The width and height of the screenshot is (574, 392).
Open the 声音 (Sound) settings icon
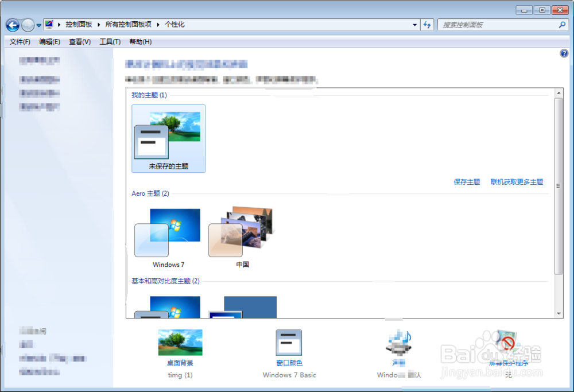(398, 342)
